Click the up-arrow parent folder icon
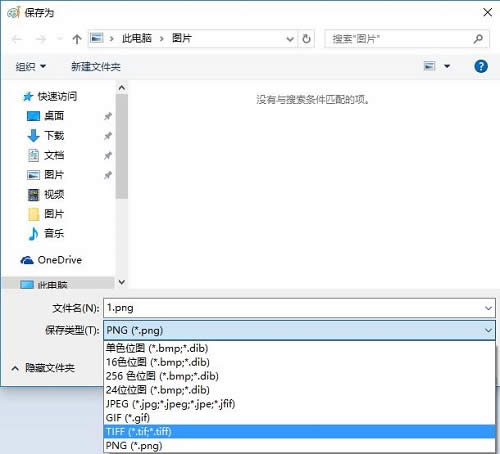 pyautogui.click(x=77, y=39)
